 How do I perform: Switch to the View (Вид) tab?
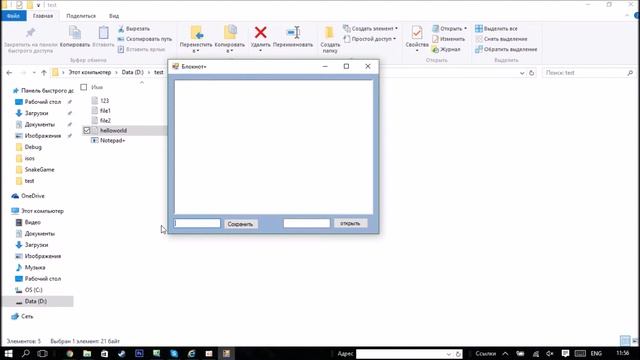point(114,16)
